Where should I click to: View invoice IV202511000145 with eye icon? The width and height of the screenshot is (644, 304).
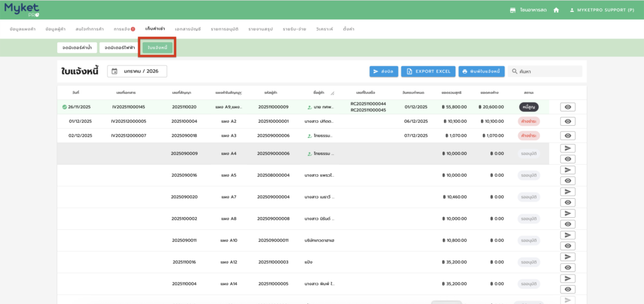pos(568,107)
